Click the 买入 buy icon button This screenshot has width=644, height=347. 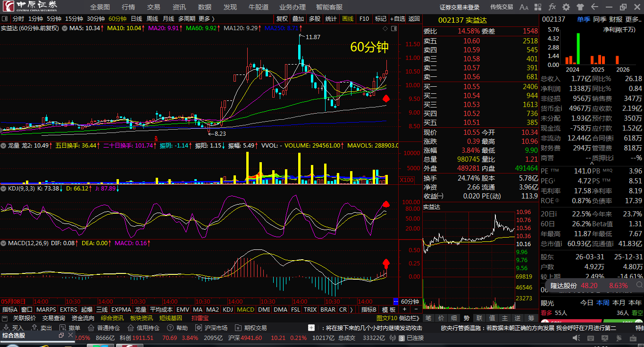pyautogui.click(x=13, y=328)
